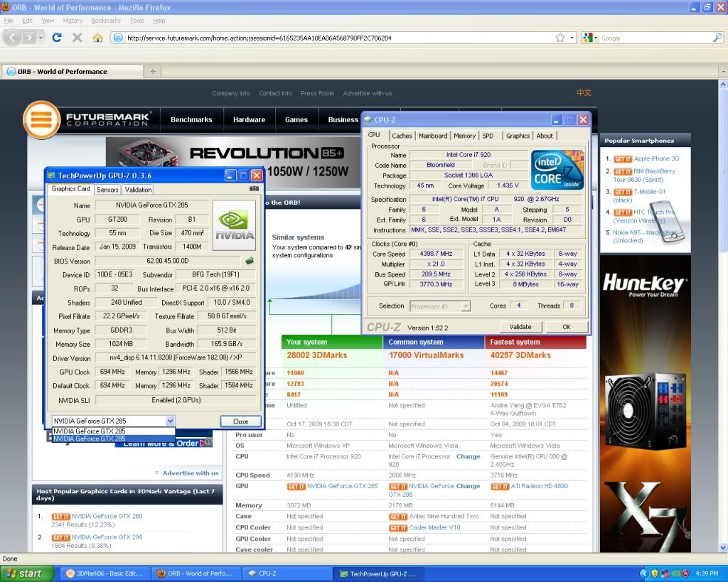Click the Huntkey power supply advertisement
Viewport: 728px width, 582px height.
point(645,404)
